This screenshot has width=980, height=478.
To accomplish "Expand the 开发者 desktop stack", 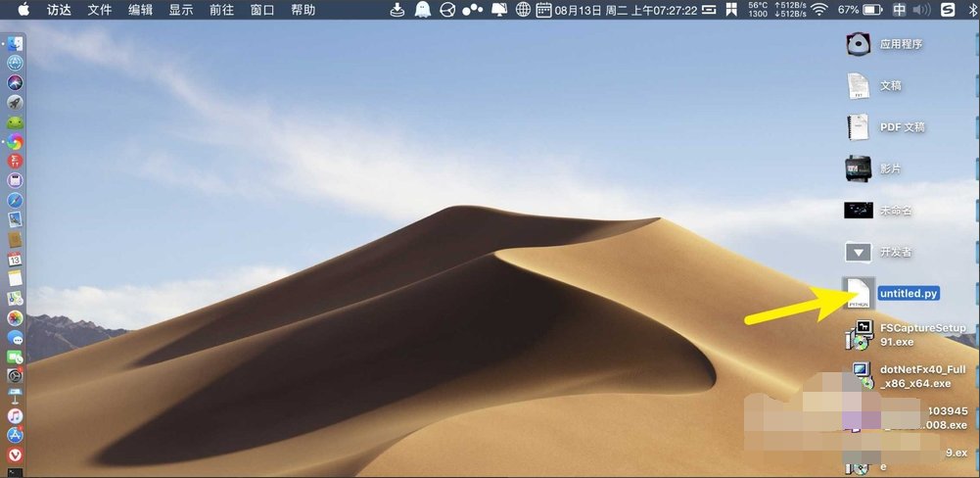I will click(859, 252).
